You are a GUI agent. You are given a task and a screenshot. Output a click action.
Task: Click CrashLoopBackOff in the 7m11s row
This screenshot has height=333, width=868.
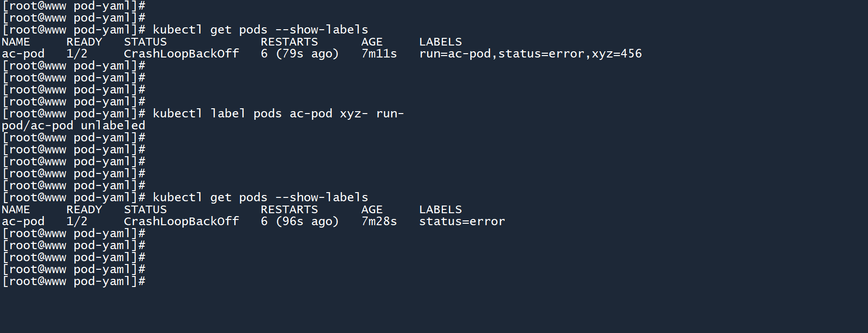(181, 54)
